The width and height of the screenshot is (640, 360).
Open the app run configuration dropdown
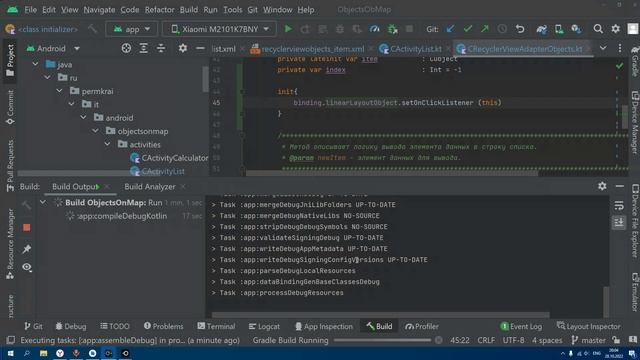pyautogui.click(x=131, y=29)
